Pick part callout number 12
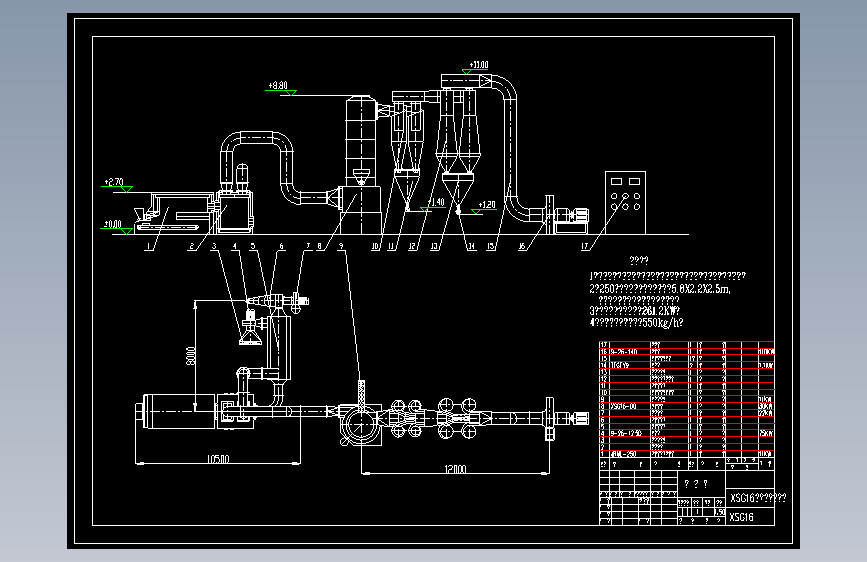The height and width of the screenshot is (562, 867). pyautogui.click(x=412, y=246)
